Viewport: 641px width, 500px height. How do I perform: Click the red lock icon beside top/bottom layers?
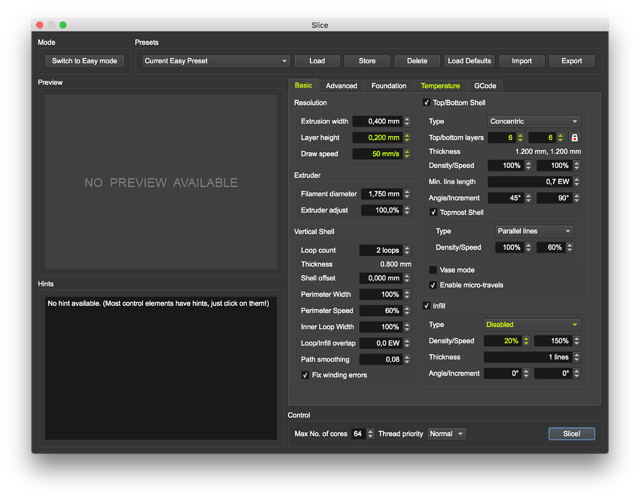pos(574,138)
